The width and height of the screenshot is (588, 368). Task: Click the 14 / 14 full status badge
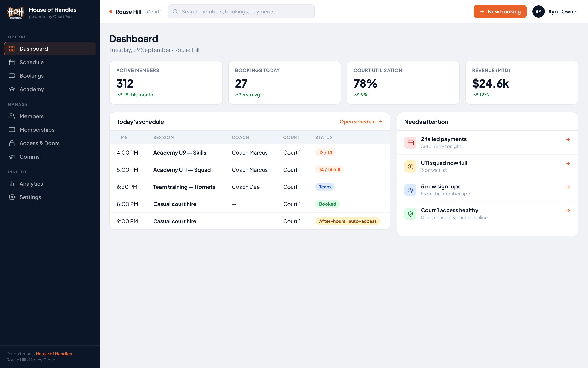(x=329, y=170)
